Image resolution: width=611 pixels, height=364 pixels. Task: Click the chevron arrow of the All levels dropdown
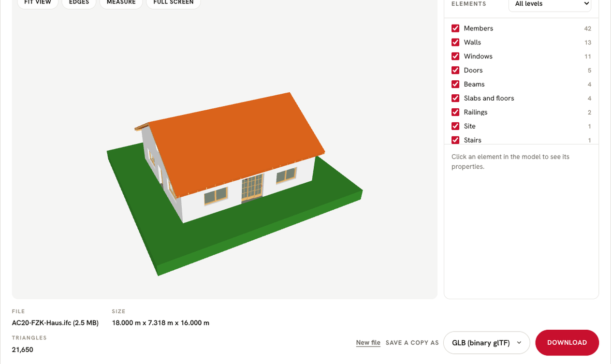pos(586,4)
